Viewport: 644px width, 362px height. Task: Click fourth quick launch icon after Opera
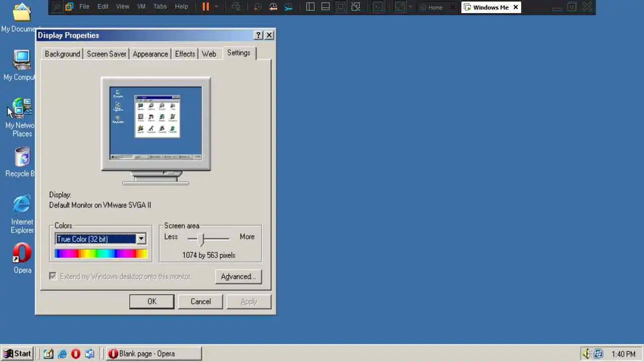(90, 354)
